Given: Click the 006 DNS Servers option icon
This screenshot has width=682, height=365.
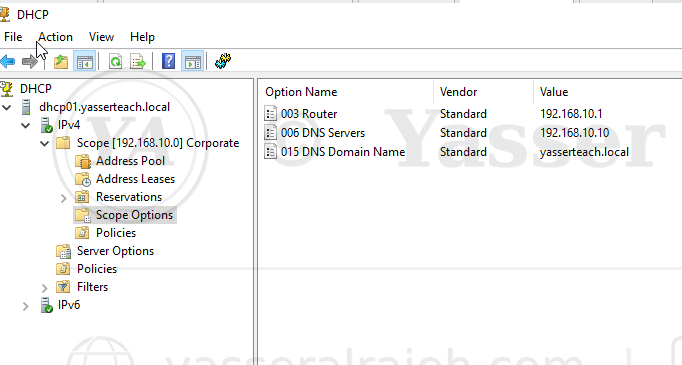Looking at the screenshot, I should click(x=271, y=133).
